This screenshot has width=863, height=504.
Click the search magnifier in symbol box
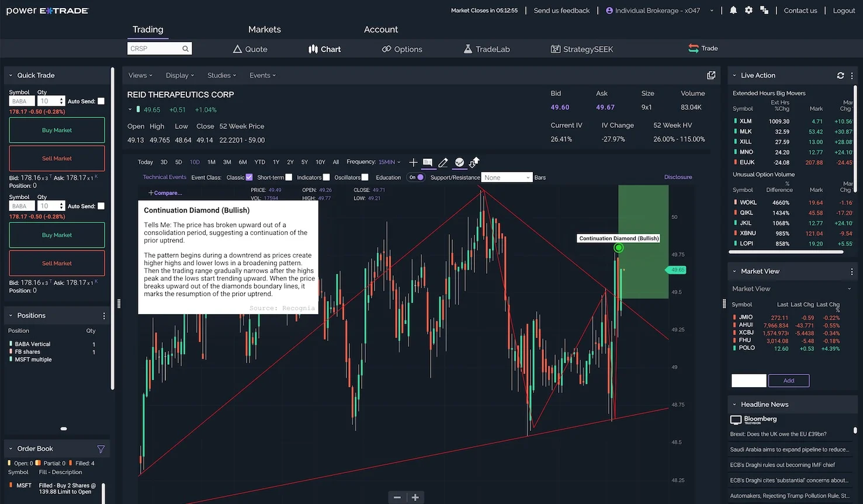[x=185, y=48]
